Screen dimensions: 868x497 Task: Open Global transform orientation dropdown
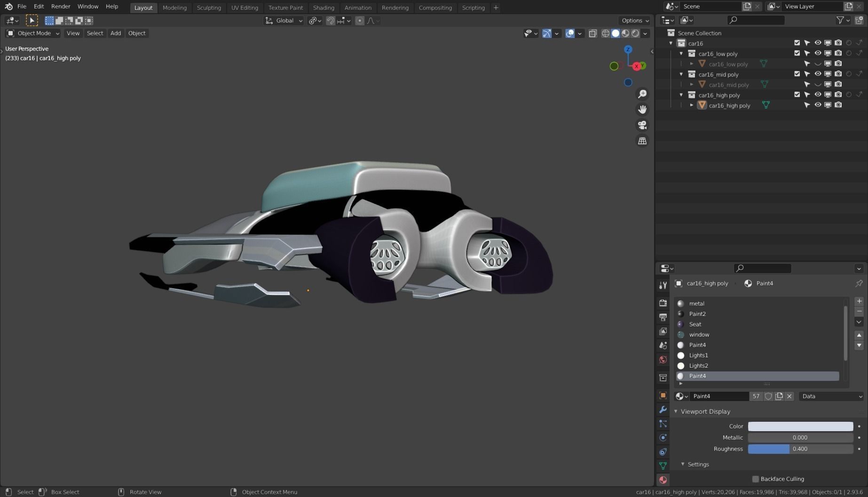(284, 21)
